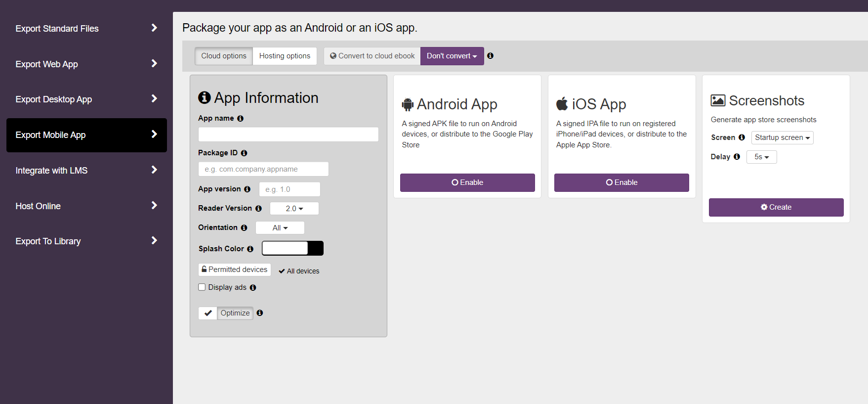868x404 pixels.
Task: Click the Permitted devices button
Action: pos(235,269)
